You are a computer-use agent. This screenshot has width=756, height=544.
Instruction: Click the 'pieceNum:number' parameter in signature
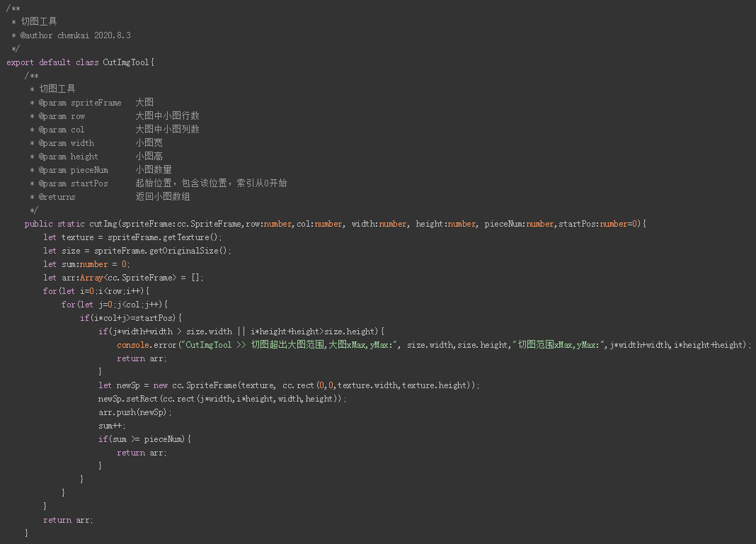point(520,224)
